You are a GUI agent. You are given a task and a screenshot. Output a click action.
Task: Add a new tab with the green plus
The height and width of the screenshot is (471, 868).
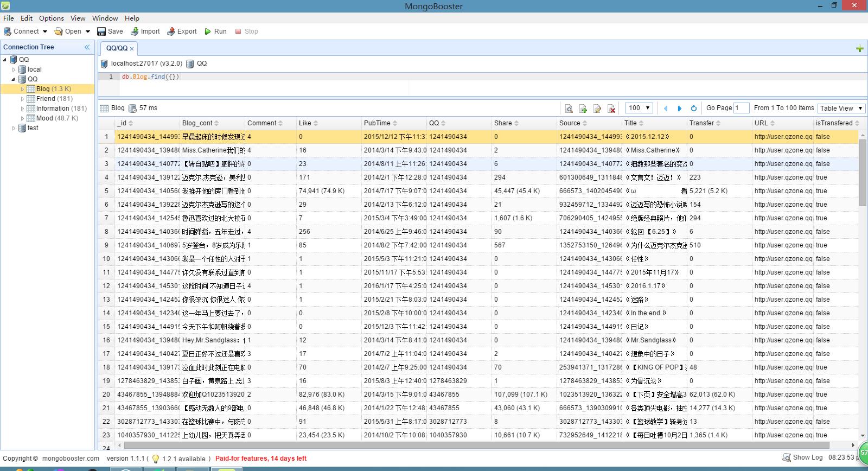[x=859, y=49]
